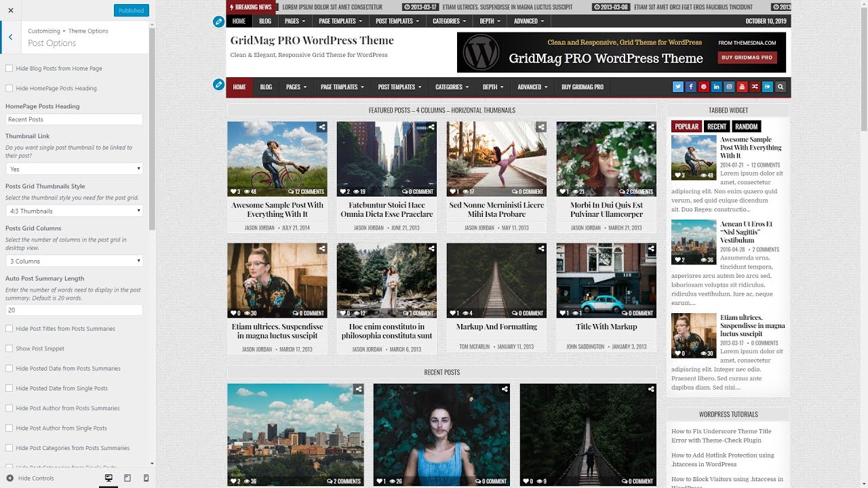Image resolution: width=868 pixels, height=488 pixels.
Task: Click Home in the top menu bar
Action: click(x=239, y=21)
